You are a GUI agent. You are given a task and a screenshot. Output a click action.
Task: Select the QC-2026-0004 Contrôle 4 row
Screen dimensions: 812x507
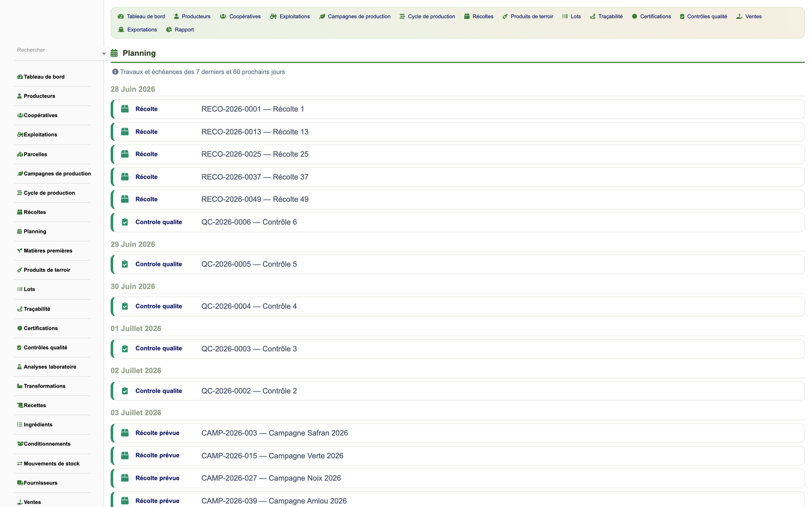[458, 306]
